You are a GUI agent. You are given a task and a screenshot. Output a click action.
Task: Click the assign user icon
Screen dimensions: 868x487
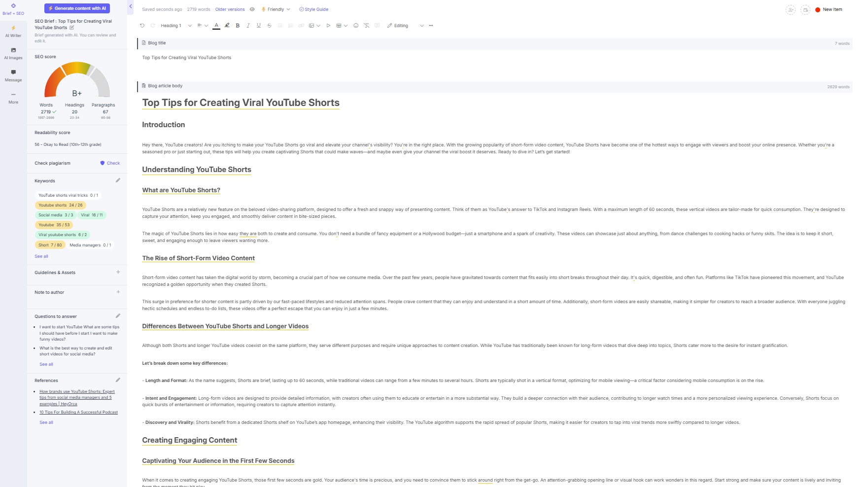click(791, 10)
